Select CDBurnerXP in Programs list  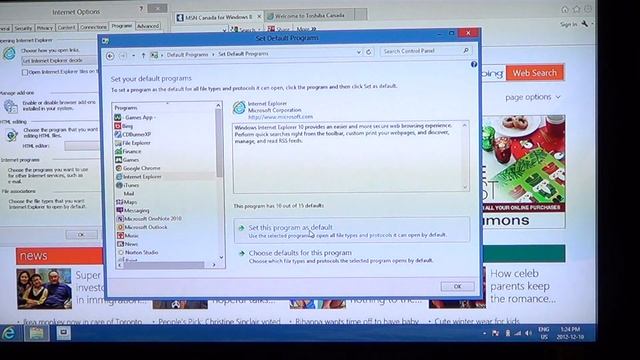[133, 134]
